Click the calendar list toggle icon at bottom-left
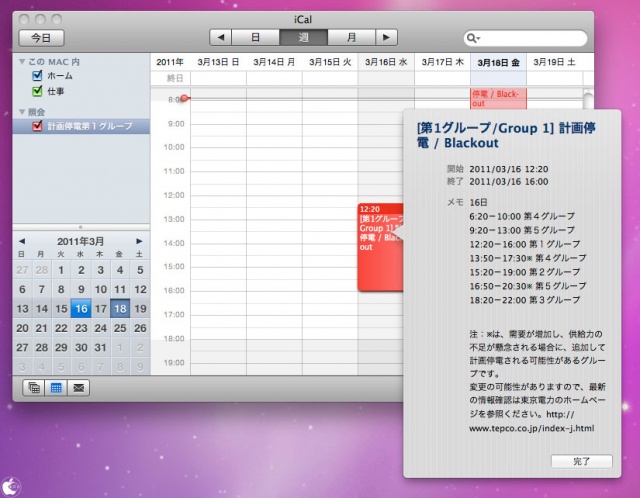This screenshot has height=498, width=640. pyautogui.click(x=32, y=387)
